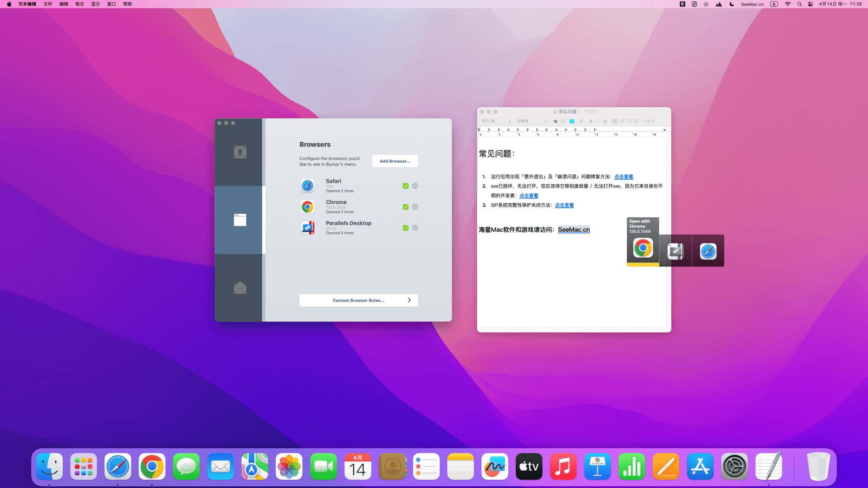
Task: Click the cyan text color swatch
Action: pos(572,121)
